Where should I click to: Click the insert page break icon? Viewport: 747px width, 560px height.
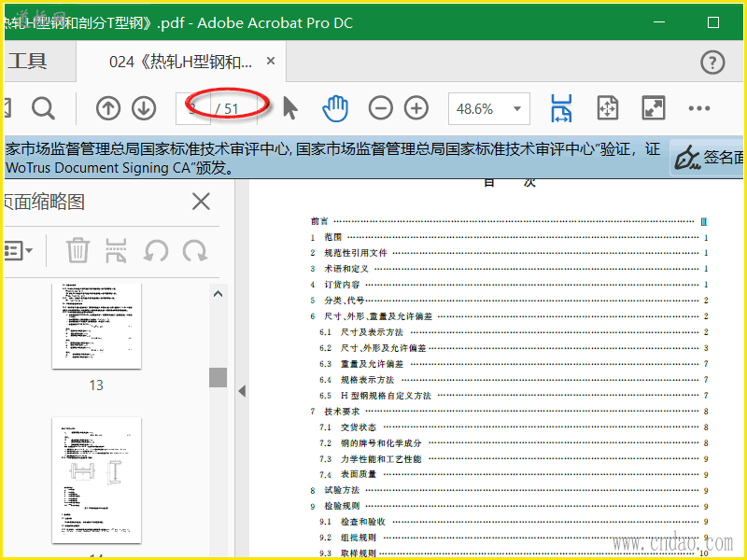click(116, 250)
